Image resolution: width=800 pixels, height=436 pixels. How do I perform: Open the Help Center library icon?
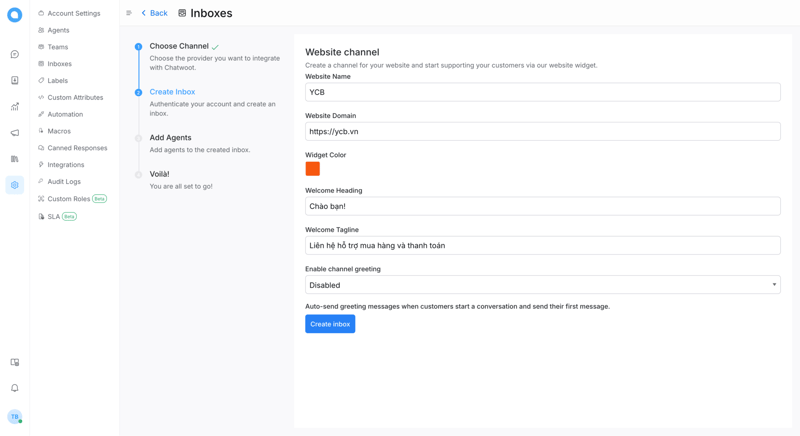point(15,159)
